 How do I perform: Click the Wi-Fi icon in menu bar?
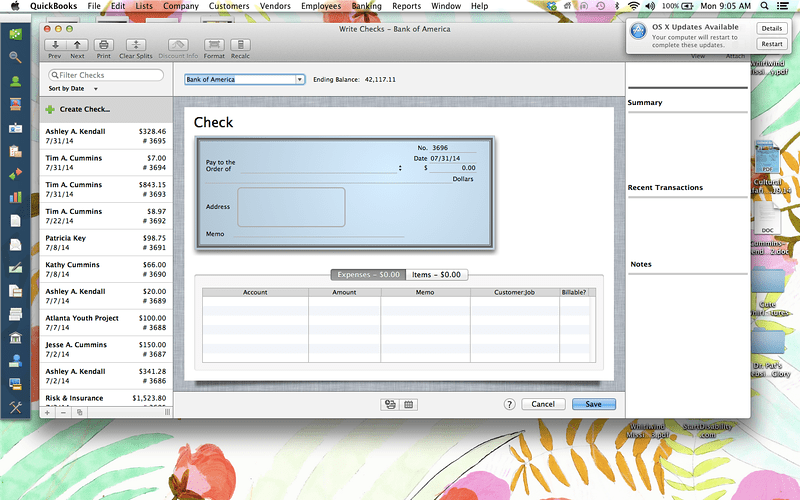pyautogui.click(x=633, y=6)
